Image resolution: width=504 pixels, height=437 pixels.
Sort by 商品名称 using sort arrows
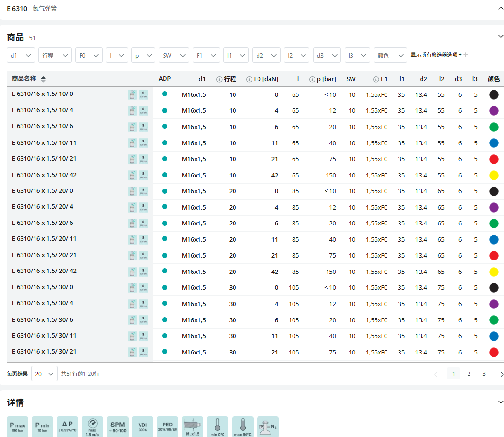pyautogui.click(x=43, y=79)
